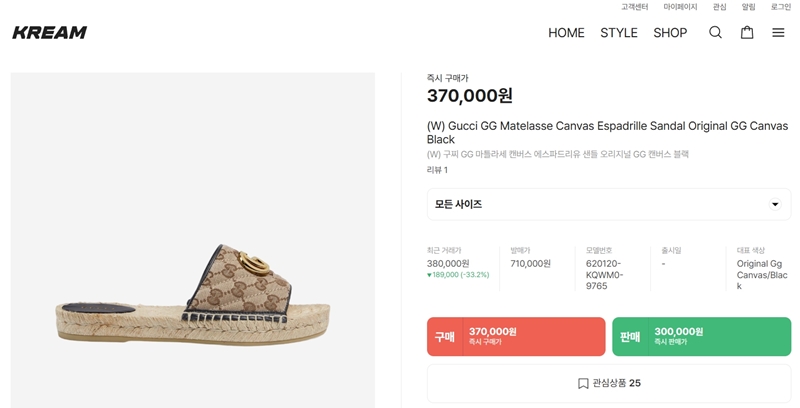The width and height of the screenshot is (800, 408).
Task: Open 알림 notifications link
Action: (749, 7)
